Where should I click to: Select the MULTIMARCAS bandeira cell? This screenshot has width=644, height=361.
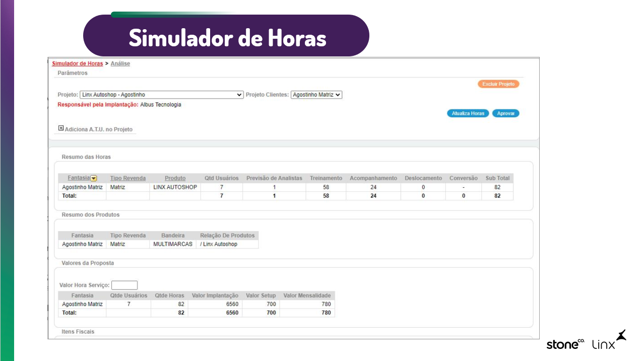tap(173, 244)
